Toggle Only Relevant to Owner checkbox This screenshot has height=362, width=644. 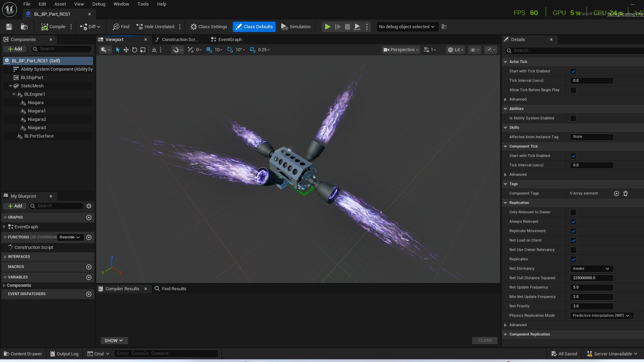[x=573, y=212]
